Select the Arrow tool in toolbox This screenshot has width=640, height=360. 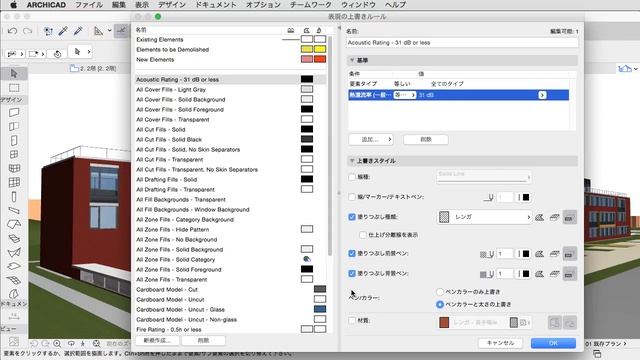(x=14, y=73)
